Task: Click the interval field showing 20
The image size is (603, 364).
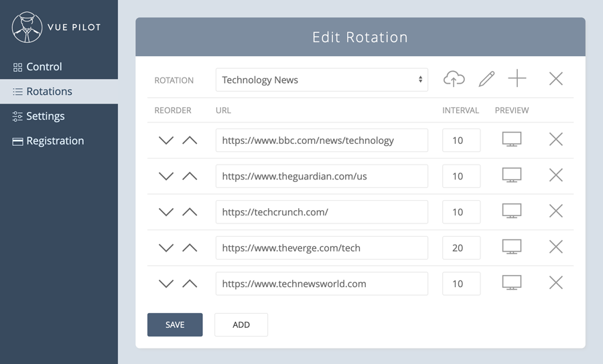Action: [x=461, y=248]
